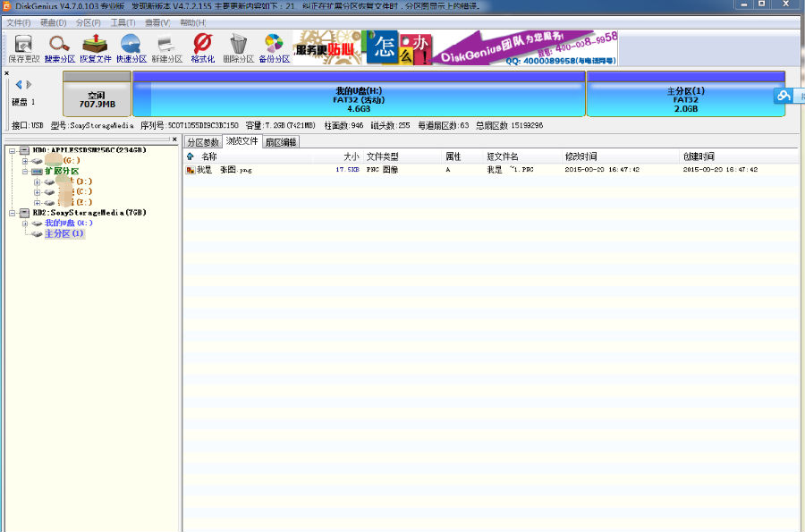Click the 服务更贴心 banner ad
This screenshot has width=805, height=532.
tap(327, 47)
